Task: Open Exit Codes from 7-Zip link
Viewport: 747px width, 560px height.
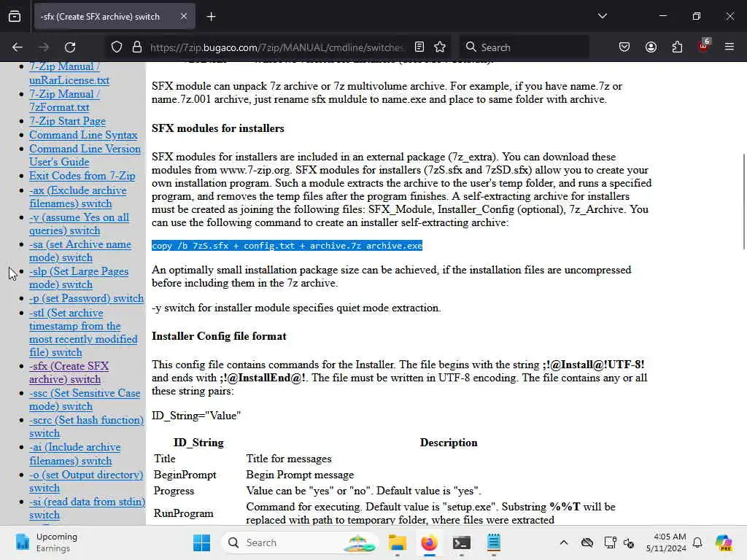Action: tap(82, 176)
